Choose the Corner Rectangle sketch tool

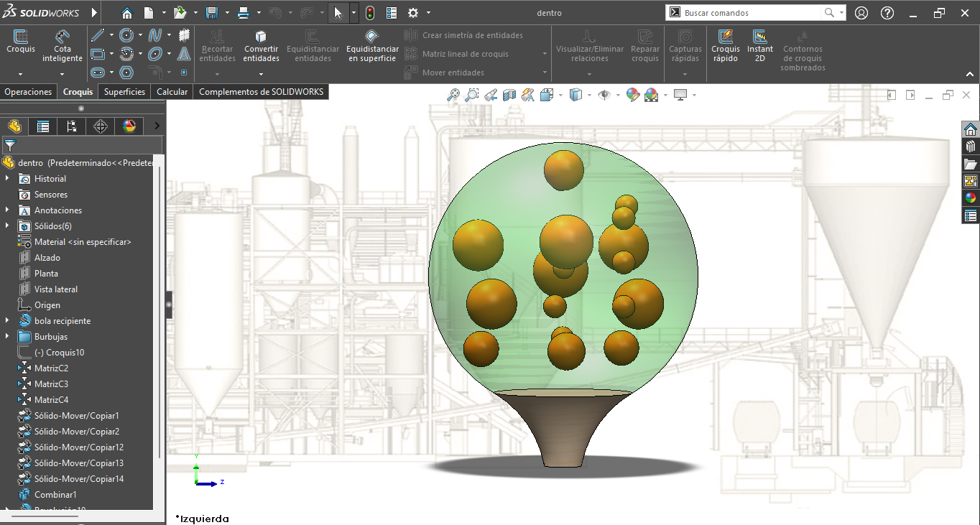click(98, 54)
